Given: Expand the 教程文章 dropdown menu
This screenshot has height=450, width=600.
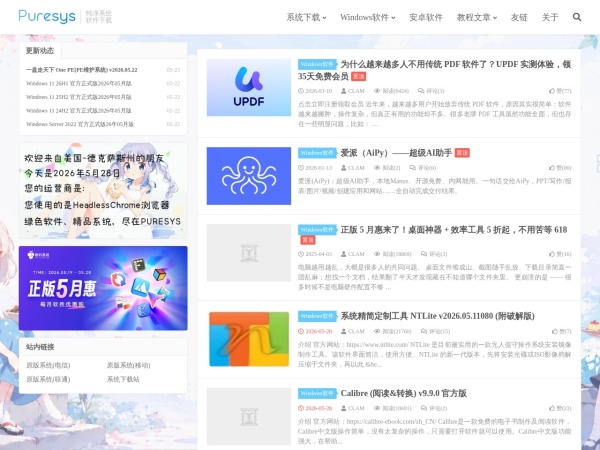Looking at the screenshot, I should pos(477,17).
